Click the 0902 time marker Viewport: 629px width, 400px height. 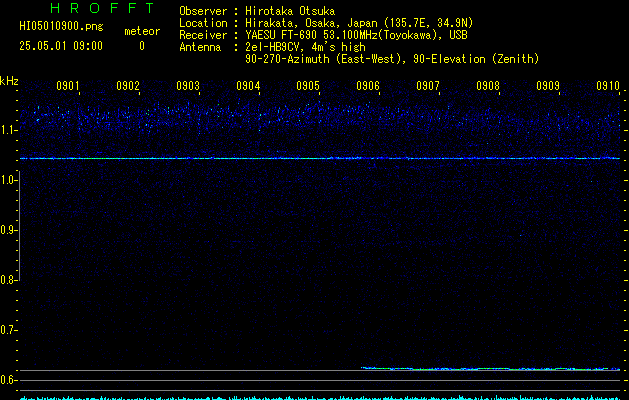point(128,85)
